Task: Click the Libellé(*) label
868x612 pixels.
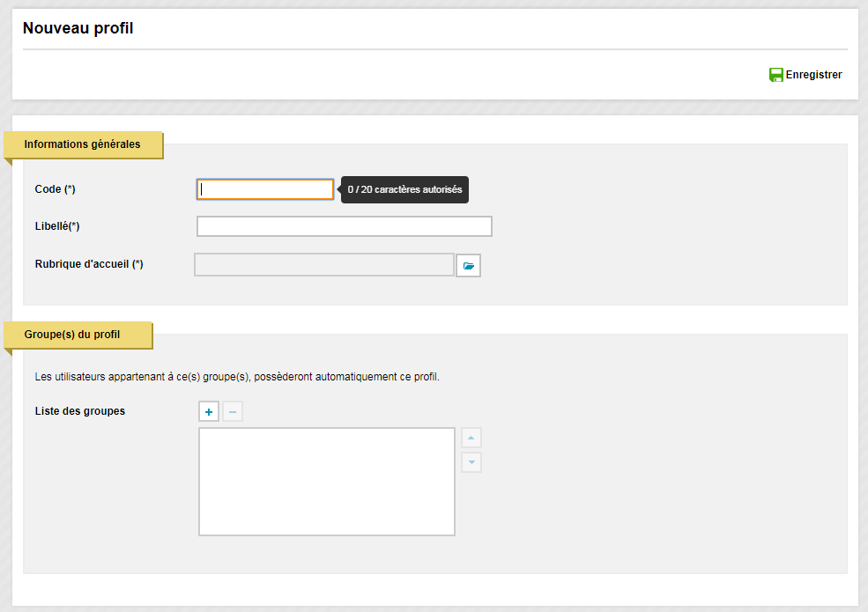Action: (x=57, y=226)
